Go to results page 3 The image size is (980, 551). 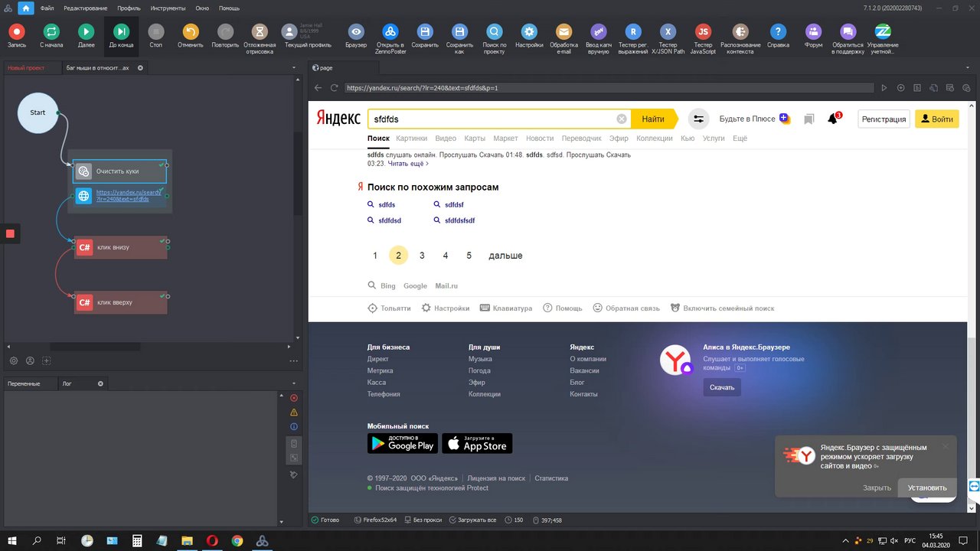[x=422, y=256]
